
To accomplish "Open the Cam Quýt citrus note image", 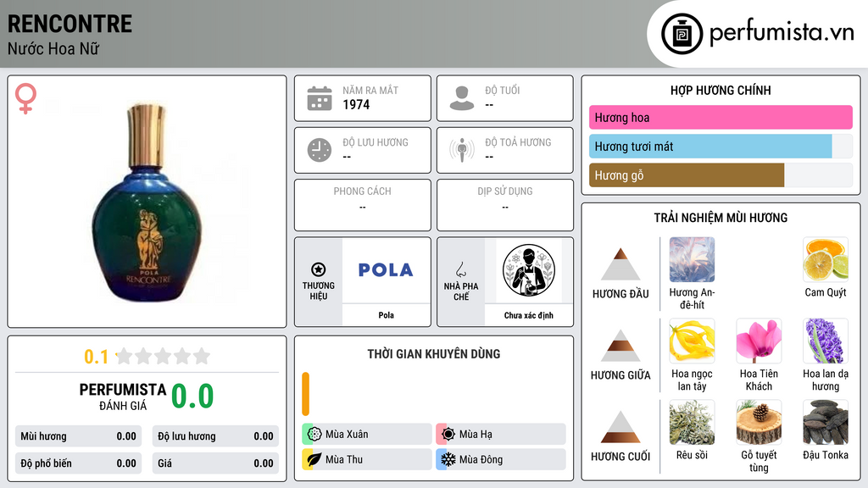I will [826, 260].
